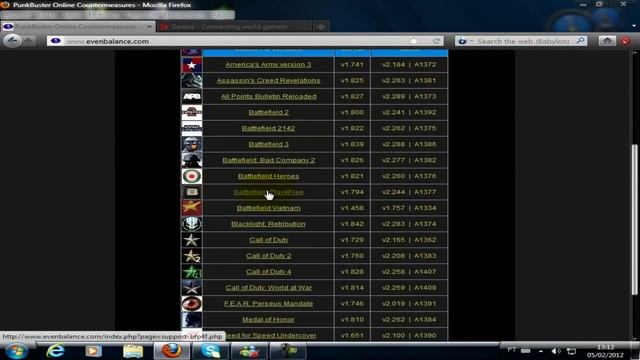This screenshot has height=360, width=640.
Task: Open the Firefox home page button
Action: tap(607, 41)
